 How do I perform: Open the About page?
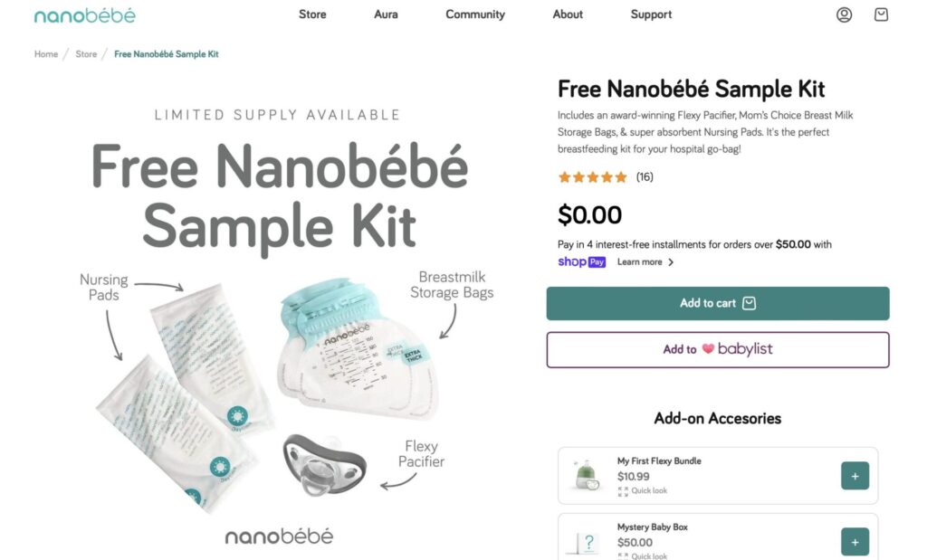[x=568, y=14]
